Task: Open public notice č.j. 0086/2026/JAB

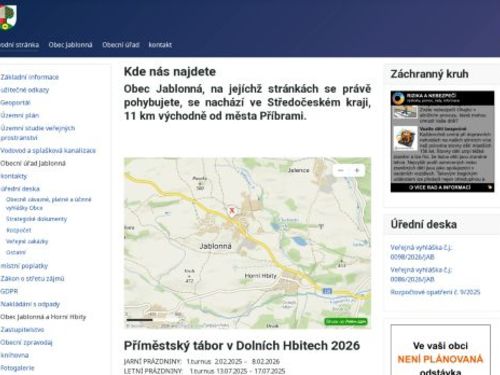Action: [x=421, y=274]
